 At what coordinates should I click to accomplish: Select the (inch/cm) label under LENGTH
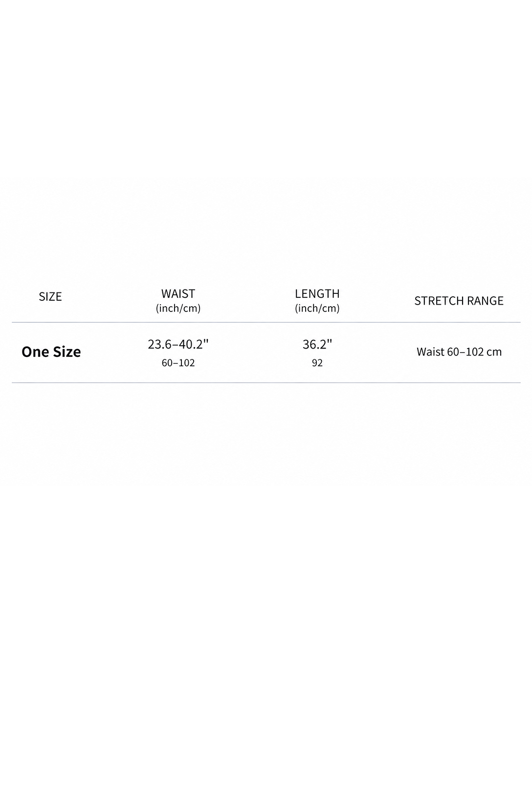(317, 308)
